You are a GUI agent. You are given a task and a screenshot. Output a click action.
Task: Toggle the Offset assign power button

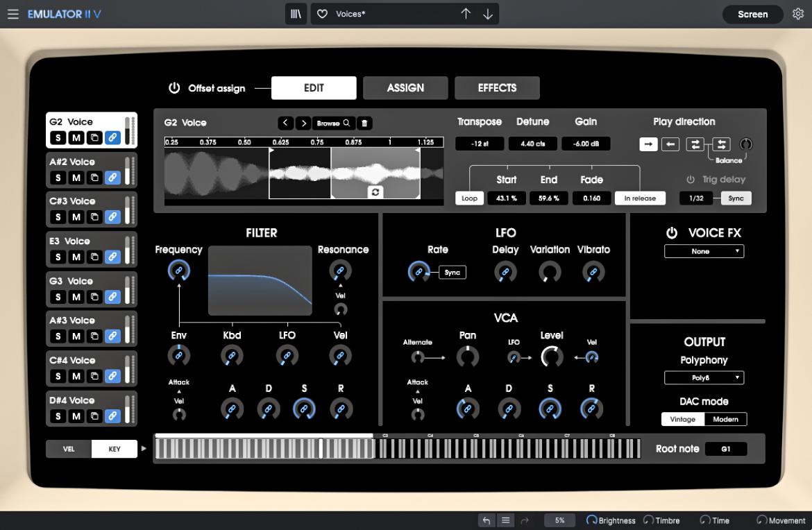coord(174,88)
